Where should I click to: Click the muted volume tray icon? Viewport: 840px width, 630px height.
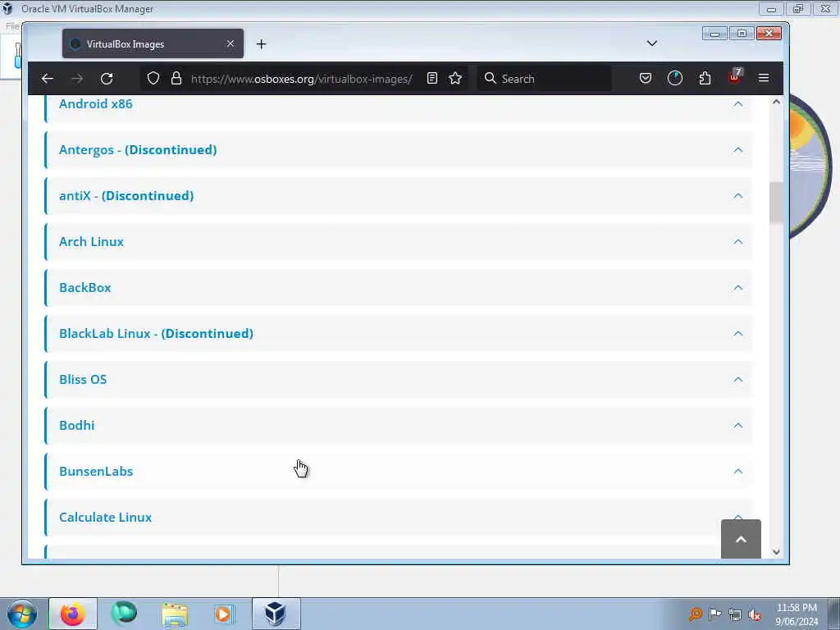pyautogui.click(x=755, y=614)
